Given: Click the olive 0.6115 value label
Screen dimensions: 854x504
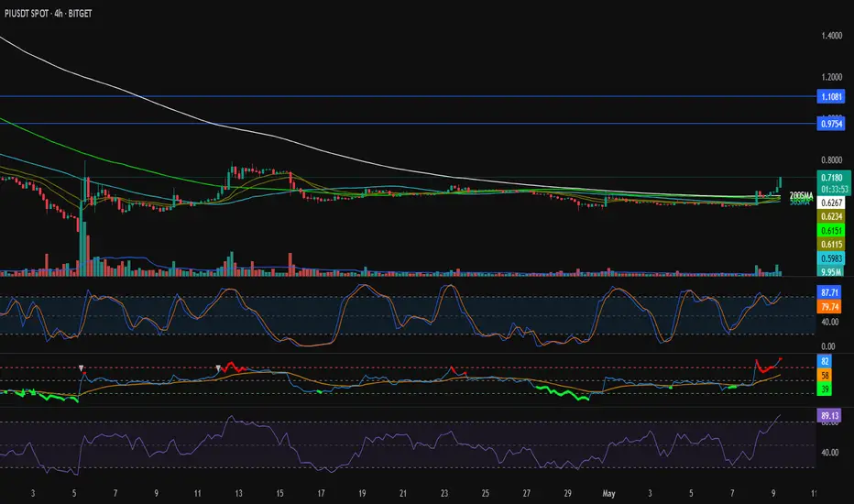Looking at the screenshot, I should pyautogui.click(x=831, y=244).
